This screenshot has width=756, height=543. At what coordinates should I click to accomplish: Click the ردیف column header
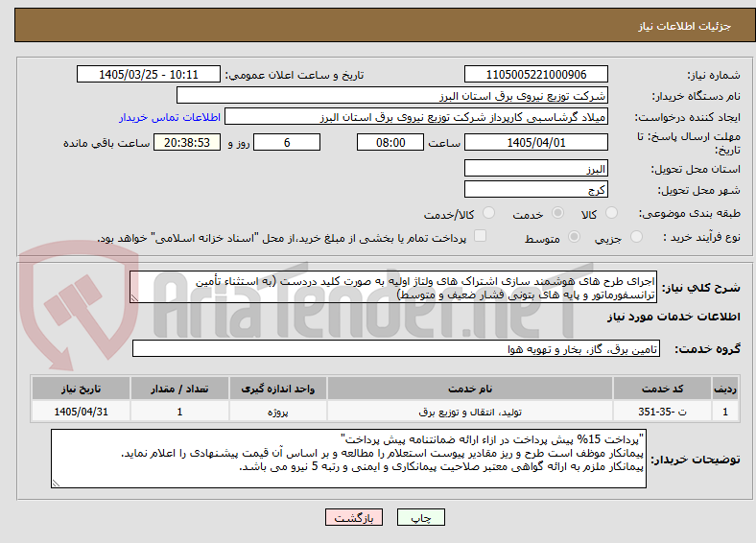(x=725, y=389)
